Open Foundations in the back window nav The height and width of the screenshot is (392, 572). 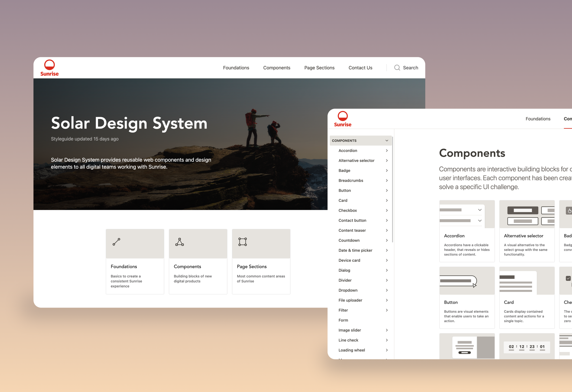point(236,68)
